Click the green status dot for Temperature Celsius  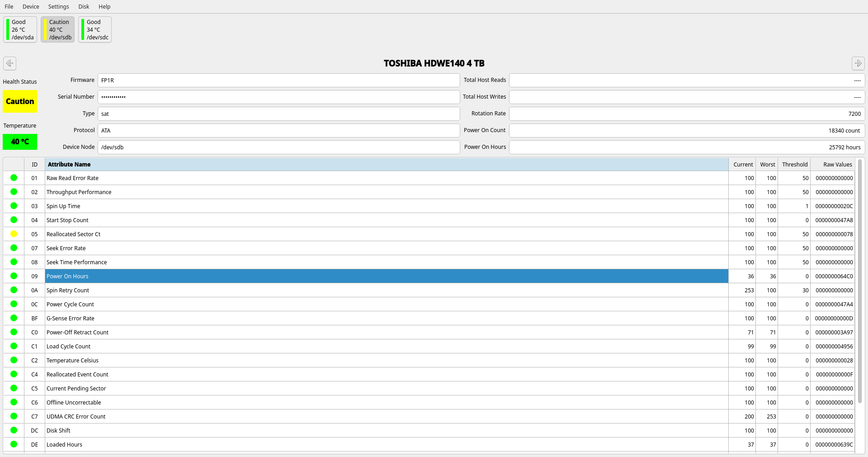pyautogui.click(x=14, y=360)
